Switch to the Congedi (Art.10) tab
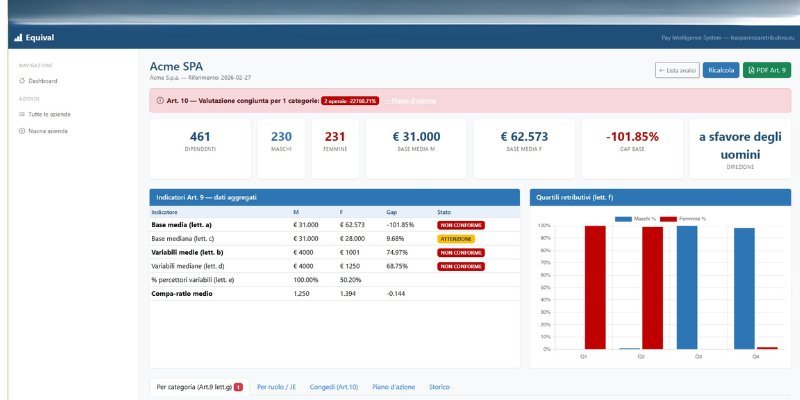Screen dimensions: 800x400 [x=334, y=387]
